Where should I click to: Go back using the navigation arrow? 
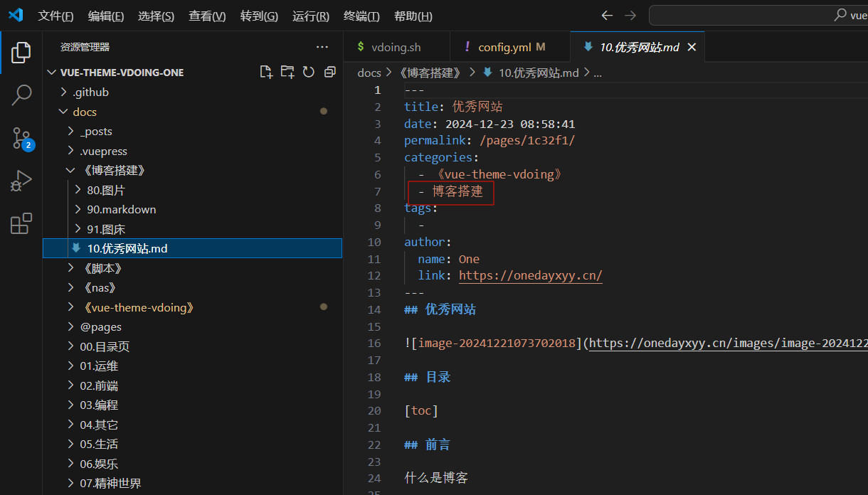[607, 16]
